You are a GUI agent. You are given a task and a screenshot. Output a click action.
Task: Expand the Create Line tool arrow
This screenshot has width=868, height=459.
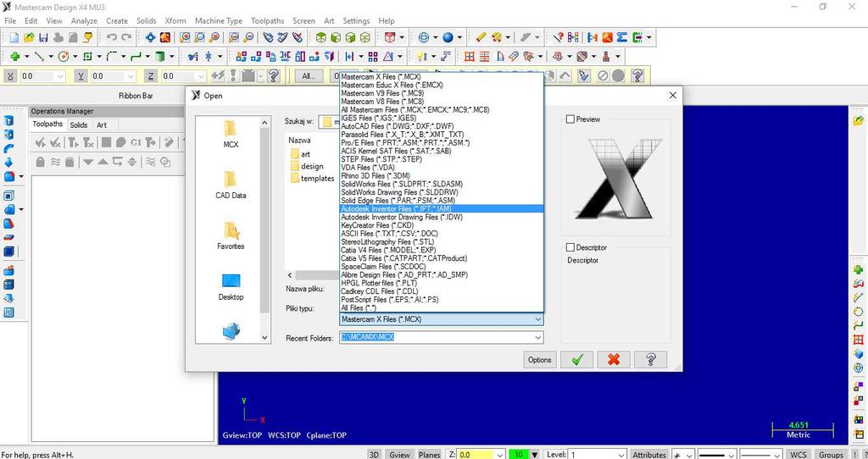(x=50, y=57)
